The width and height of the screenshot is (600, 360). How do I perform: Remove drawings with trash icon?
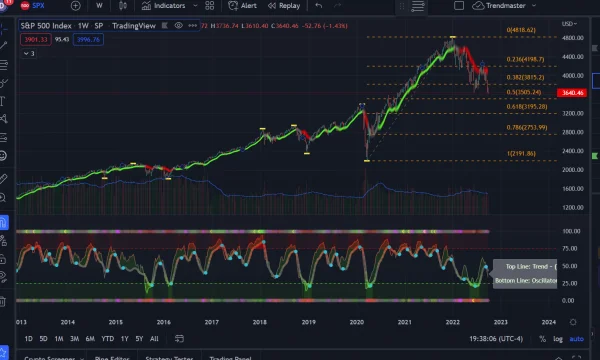pos(3,301)
